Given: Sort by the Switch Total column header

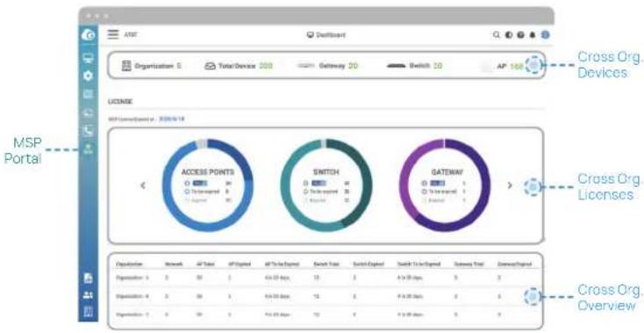Looking at the screenshot, I should [326, 264].
